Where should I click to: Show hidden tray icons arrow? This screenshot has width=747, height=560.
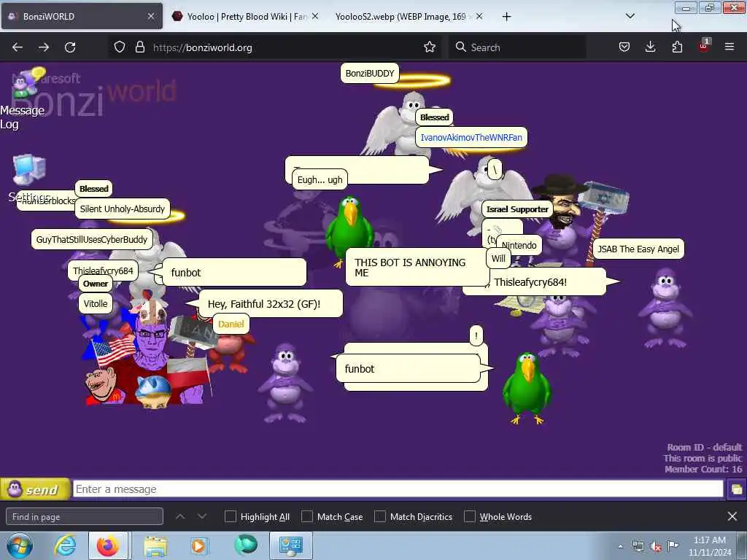pos(620,547)
